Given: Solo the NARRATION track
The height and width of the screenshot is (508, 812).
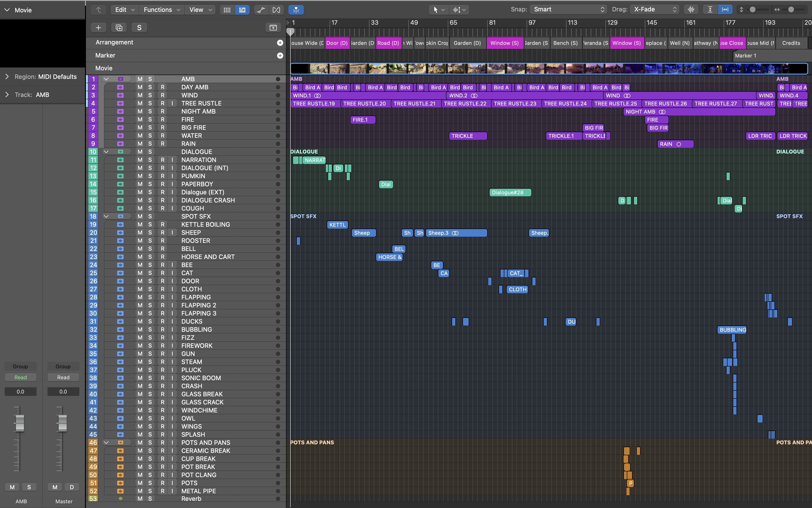Looking at the screenshot, I should point(150,160).
